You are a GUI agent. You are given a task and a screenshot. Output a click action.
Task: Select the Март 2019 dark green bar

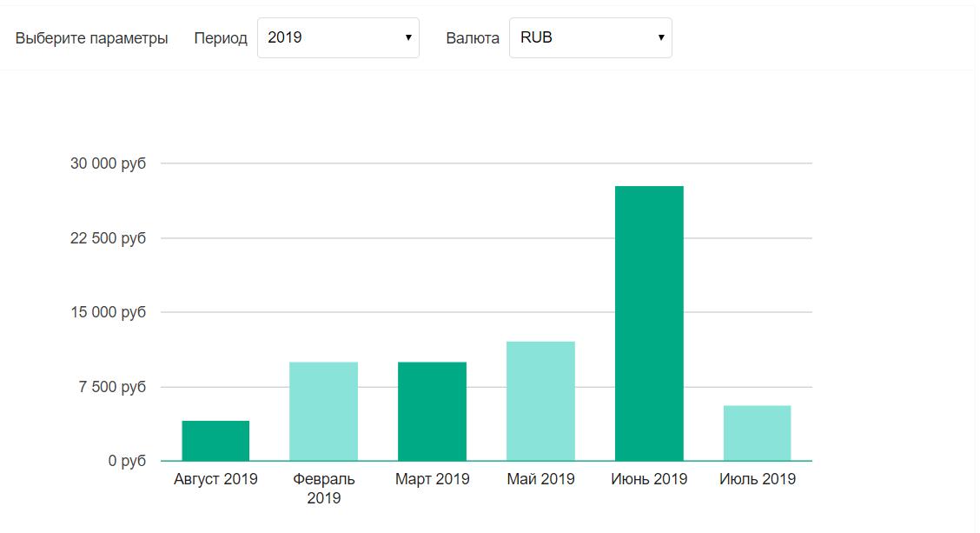pyautogui.click(x=432, y=409)
